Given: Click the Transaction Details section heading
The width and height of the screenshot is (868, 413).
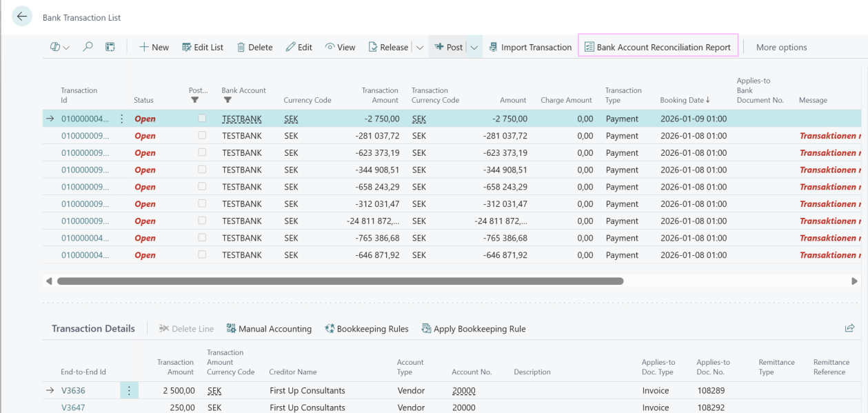Looking at the screenshot, I should click(93, 328).
